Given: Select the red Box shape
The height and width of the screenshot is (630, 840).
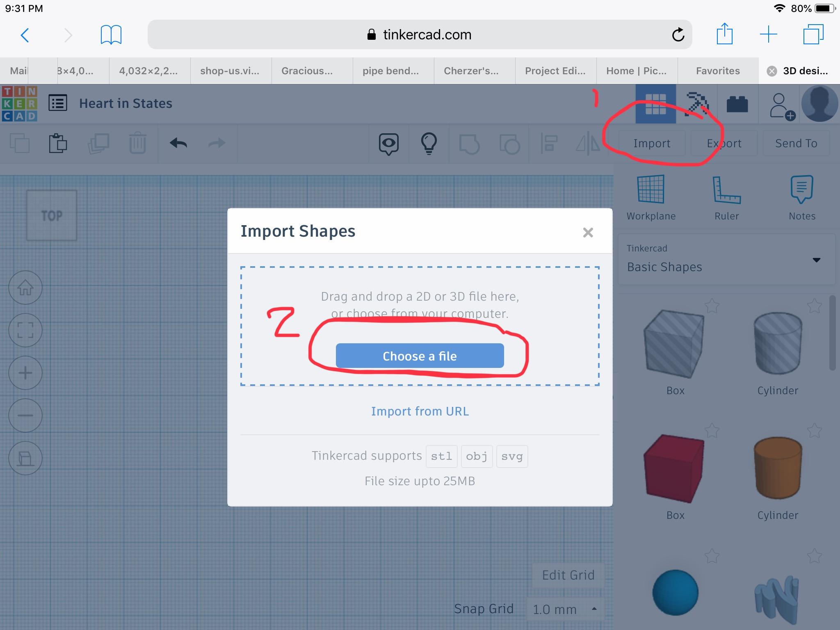Looking at the screenshot, I should coord(675,468).
